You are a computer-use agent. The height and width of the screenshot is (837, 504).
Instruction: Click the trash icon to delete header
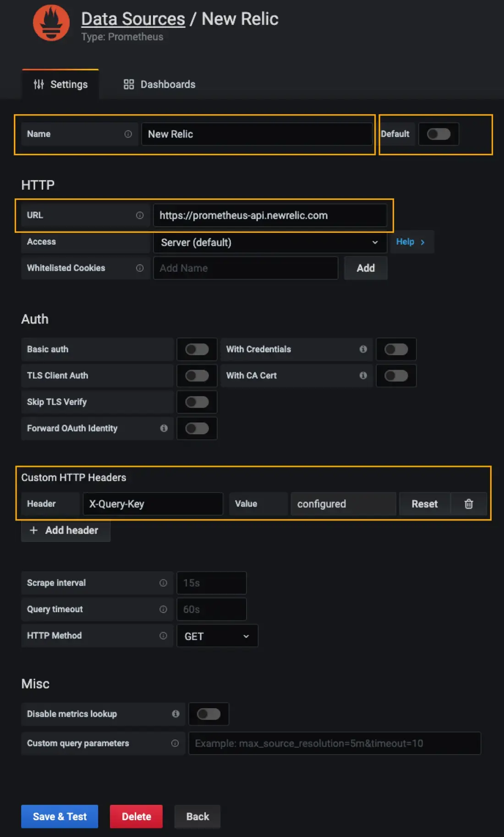click(x=468, y=504)
